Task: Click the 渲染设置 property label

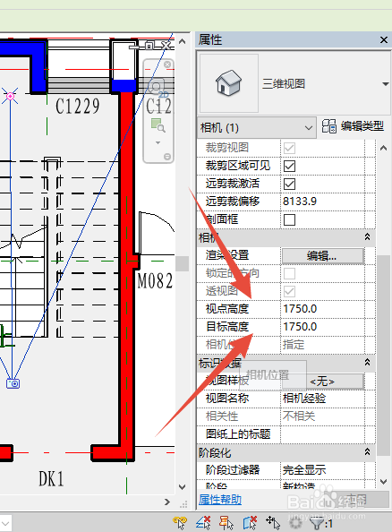Action: 227,255
